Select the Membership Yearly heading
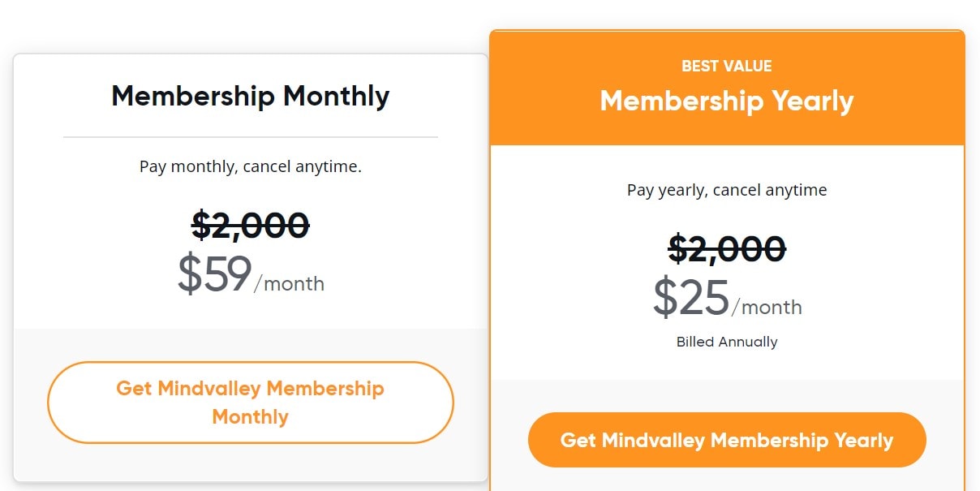980x491 pixels. tap(726, 101)
